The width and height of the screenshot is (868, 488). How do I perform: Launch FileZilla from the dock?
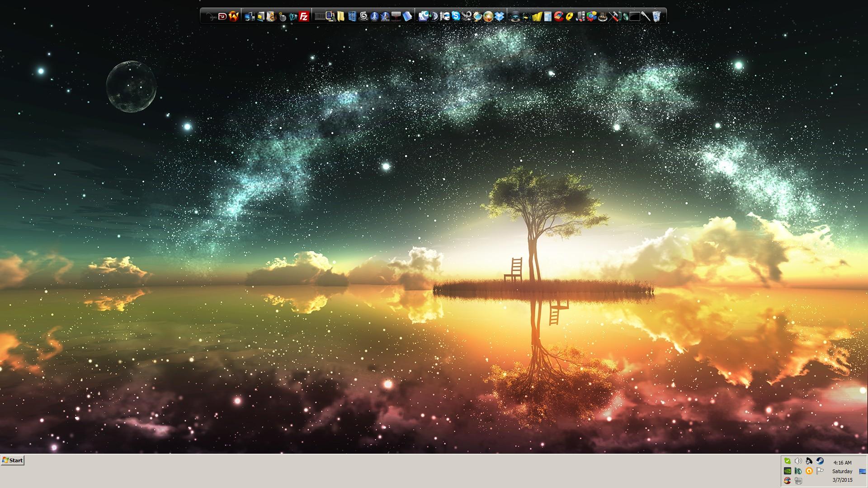point(304,17)
